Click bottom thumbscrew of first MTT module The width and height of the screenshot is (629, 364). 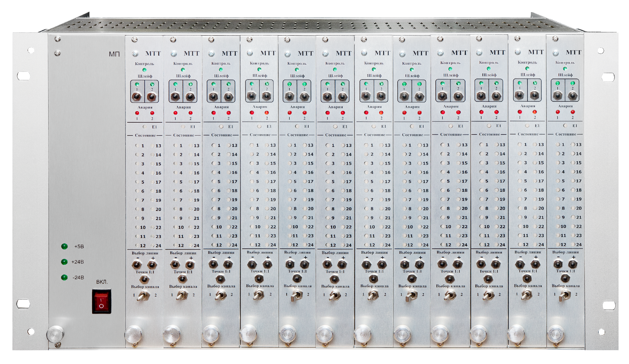tap(133, 334)
